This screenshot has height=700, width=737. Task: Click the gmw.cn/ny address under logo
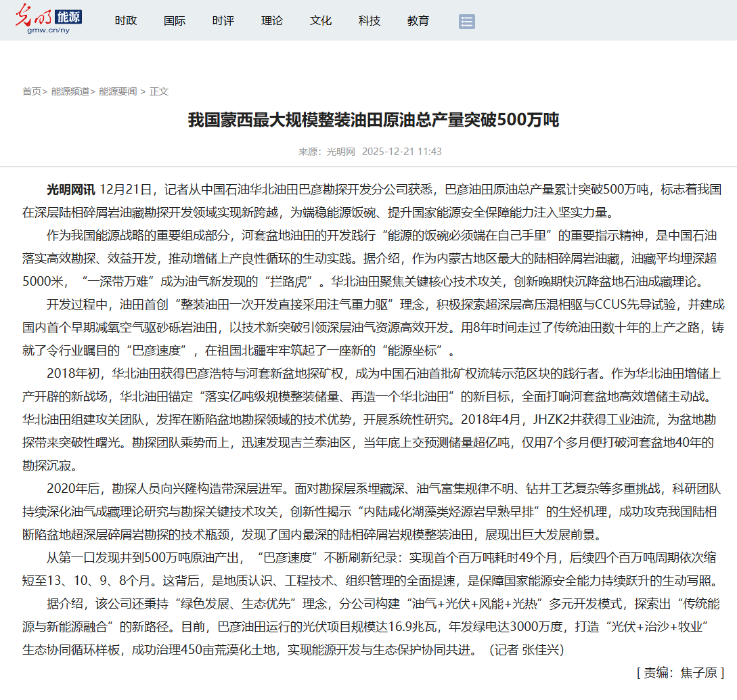pos(48,30)
